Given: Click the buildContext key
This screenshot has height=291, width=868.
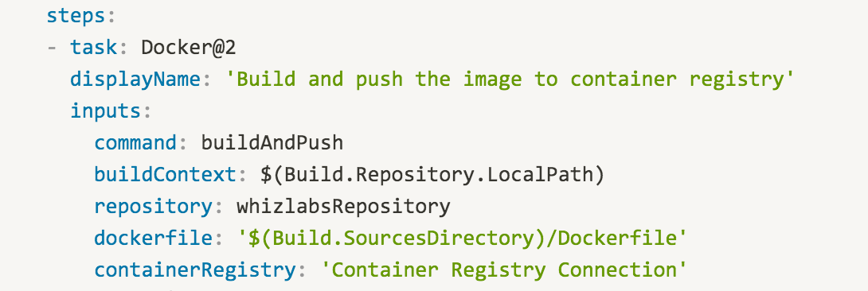Looking at the screenshot, I should pos(165,175).
